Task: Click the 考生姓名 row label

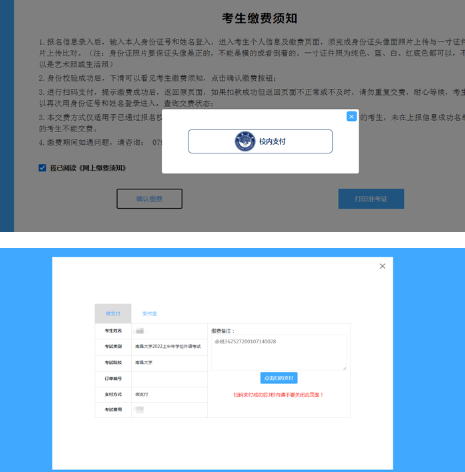Action: pos(113,331)
